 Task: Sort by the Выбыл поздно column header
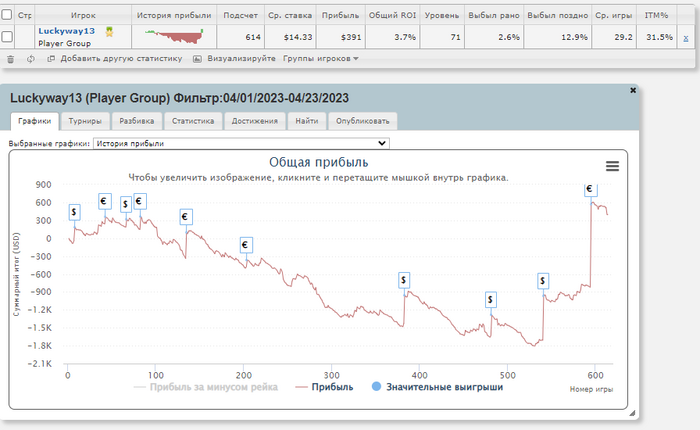click(x=558, y=15)
